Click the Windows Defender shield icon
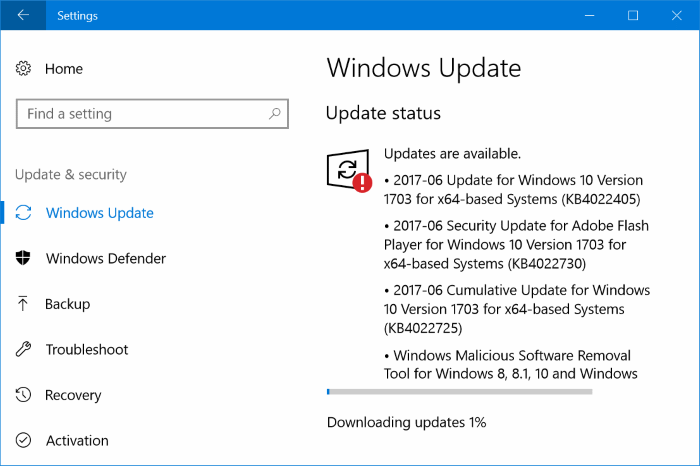Screen dimensions: 700x466 pos(24,259)
